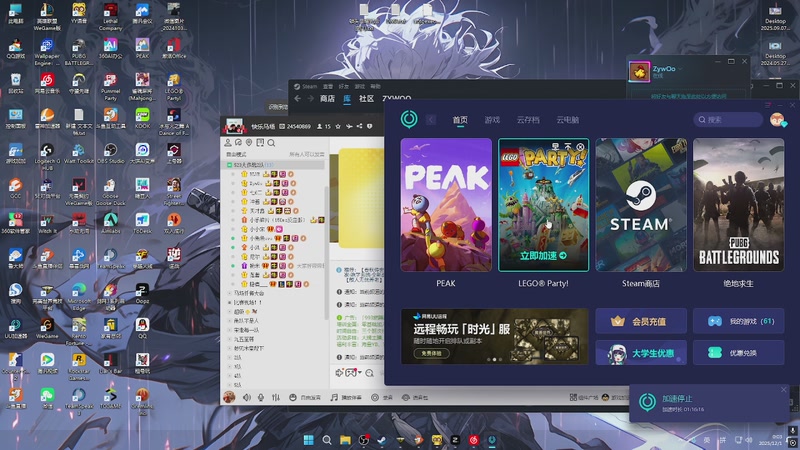Open File Explorer from the taskbar
This screenshot has width=800, height=450.
click(345, 440)
